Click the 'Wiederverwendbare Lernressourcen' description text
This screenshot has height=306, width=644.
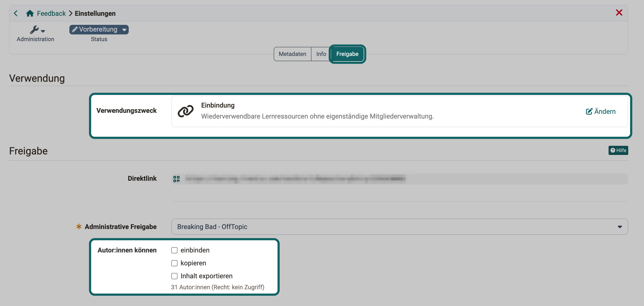[x=317, y=116]
